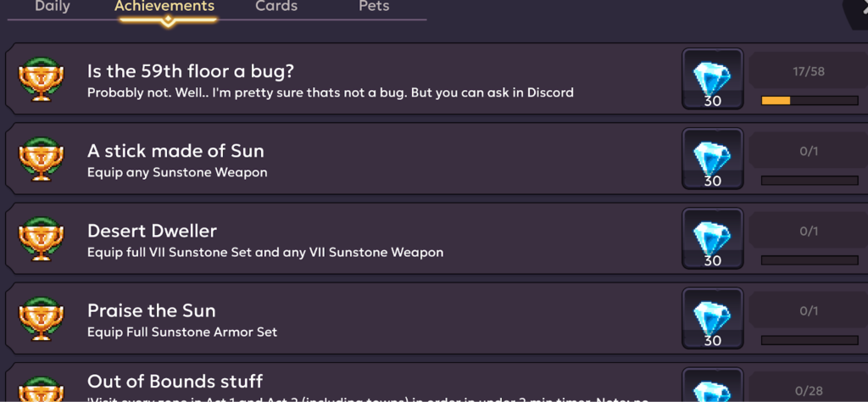Click the 'Equip Full Sunstone Armor Set' description
868x402 pixels.
click(182, 332)
